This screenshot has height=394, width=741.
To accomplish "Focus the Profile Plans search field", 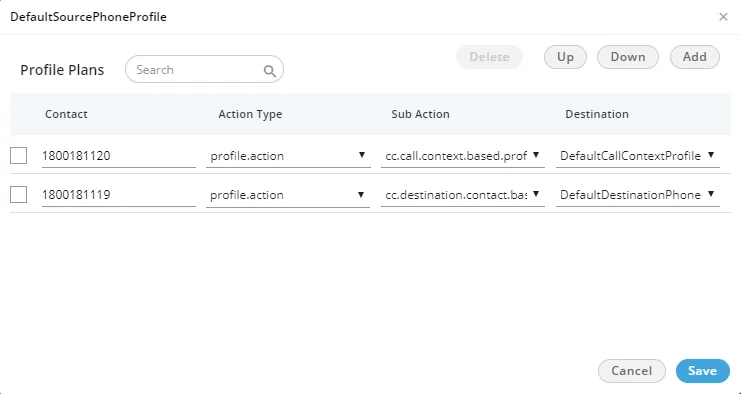I will click(x=204, y=69).
